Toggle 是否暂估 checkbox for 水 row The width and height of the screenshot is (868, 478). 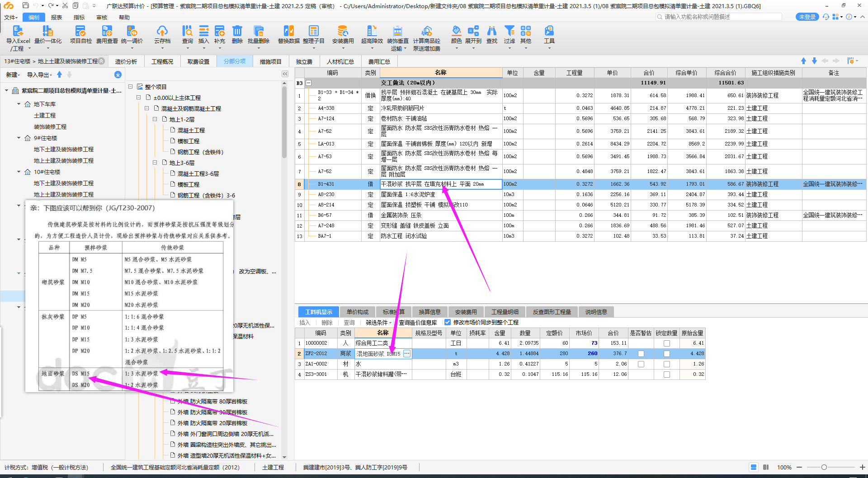pyautogui.click(x=641, y=364)
